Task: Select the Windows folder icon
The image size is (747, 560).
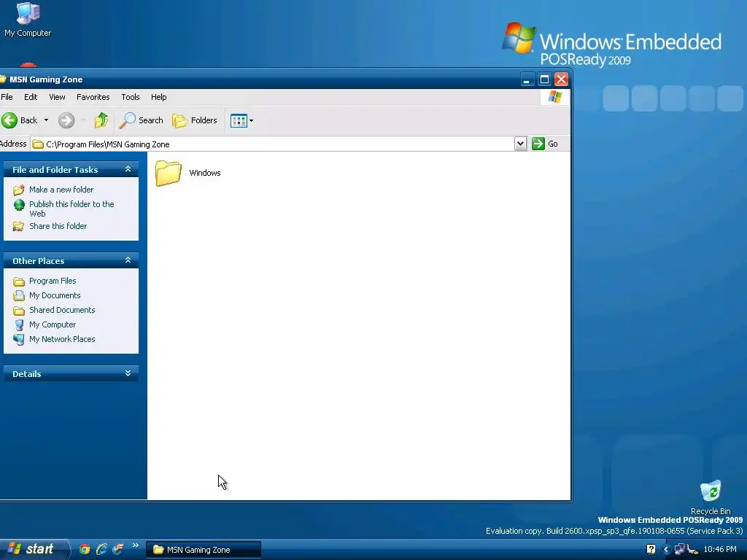Action: pyautogui.click(x=169, y=173)
